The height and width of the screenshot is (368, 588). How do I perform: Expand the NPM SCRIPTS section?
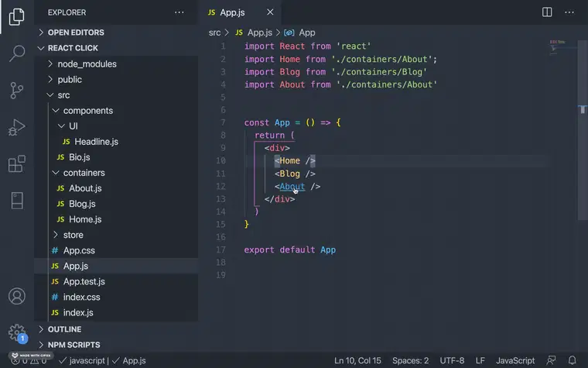[x=116, y=345]
